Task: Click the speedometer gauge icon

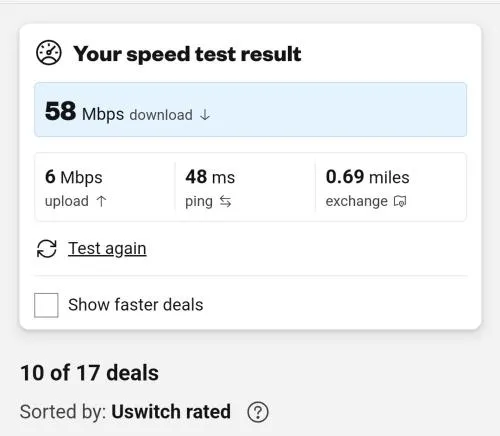Action: (x=49, y=53)
